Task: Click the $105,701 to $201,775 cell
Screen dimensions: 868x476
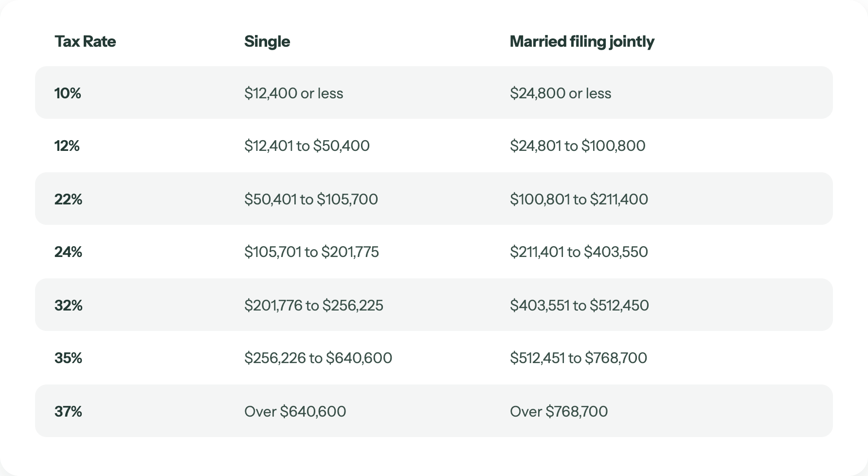Action: point(311,252)
